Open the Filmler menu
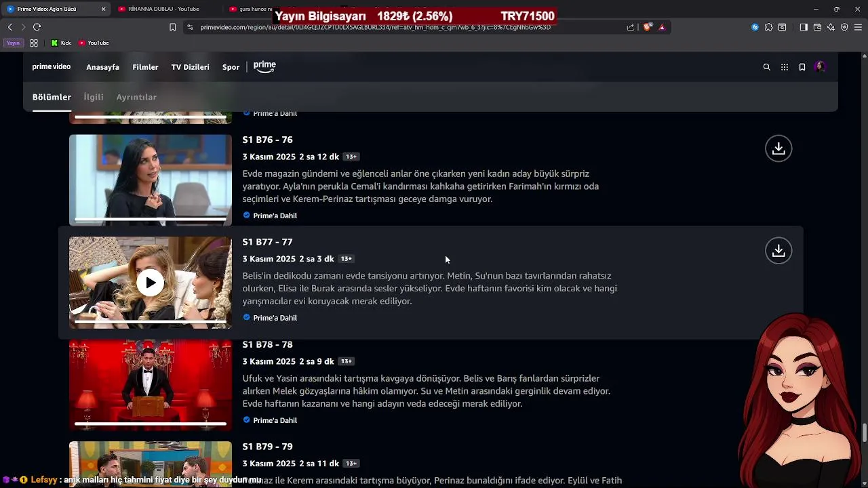The height and width of the screenshot is (488, 868). click(145, 67)
